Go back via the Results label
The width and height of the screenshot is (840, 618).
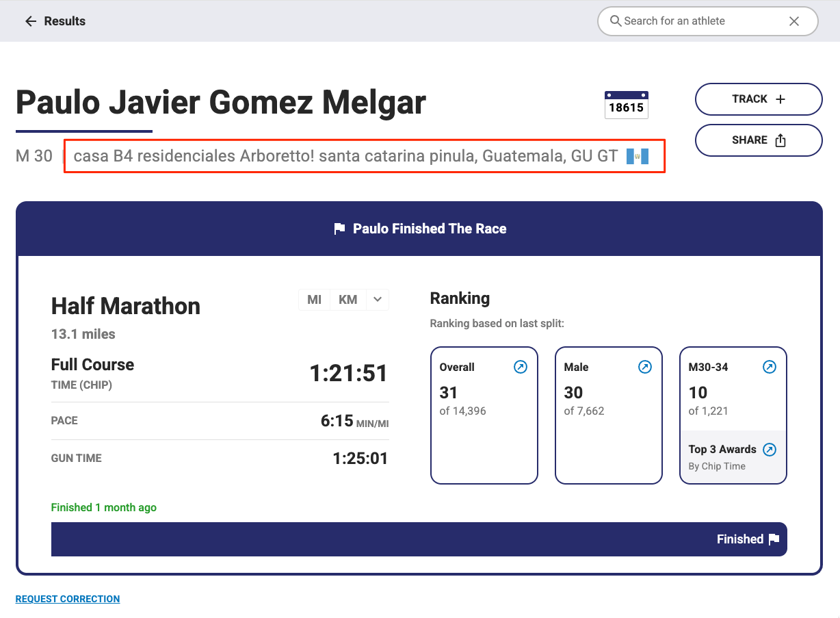[65, 21]
